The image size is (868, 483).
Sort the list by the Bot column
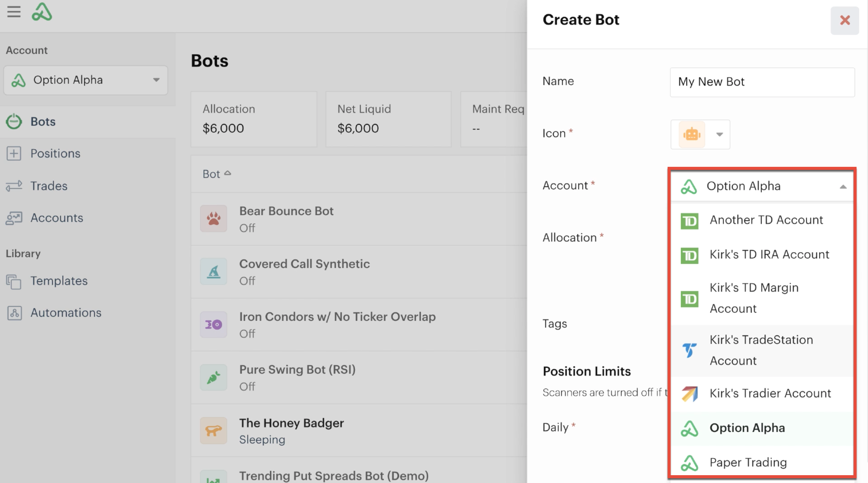tap(217, 174)
